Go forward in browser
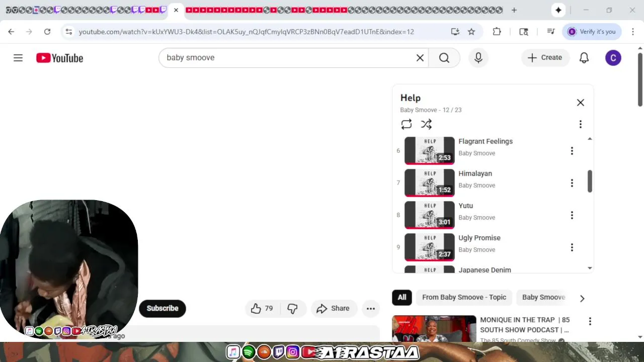 pos(29,32)
